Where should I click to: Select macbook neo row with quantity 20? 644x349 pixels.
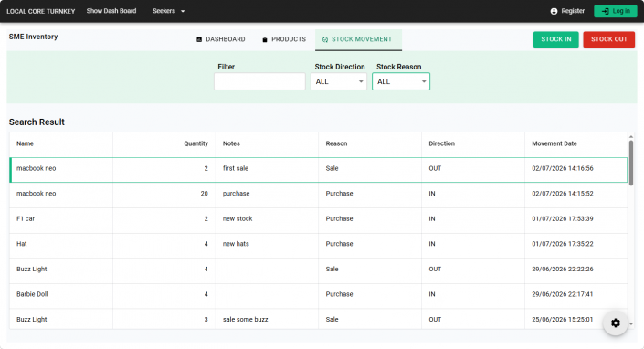(x=318, y=194)
